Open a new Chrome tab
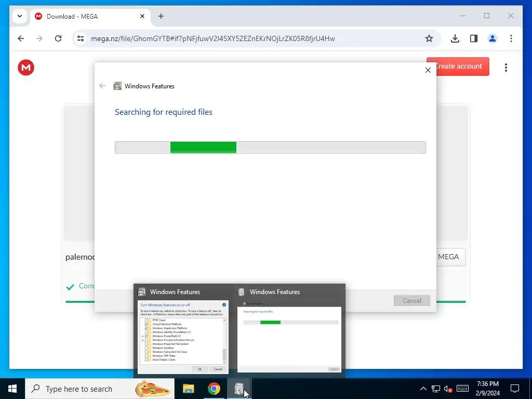 [x=161, y=16]
